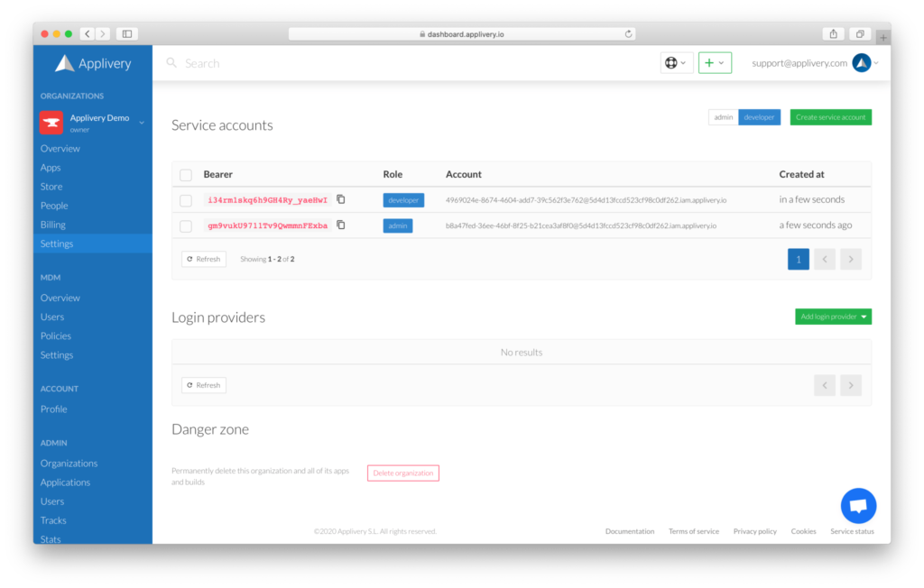Click the user avatar icon
This screenshot has height=588, width=924.
point(862,62)
